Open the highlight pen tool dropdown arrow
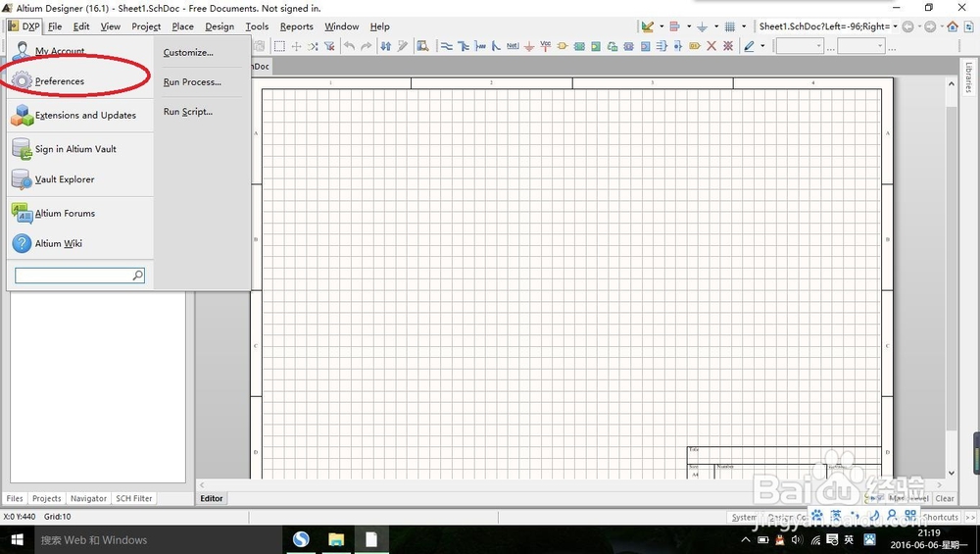Image resolution: width=980 pixels, height=554 pixels. click(762, 46)
